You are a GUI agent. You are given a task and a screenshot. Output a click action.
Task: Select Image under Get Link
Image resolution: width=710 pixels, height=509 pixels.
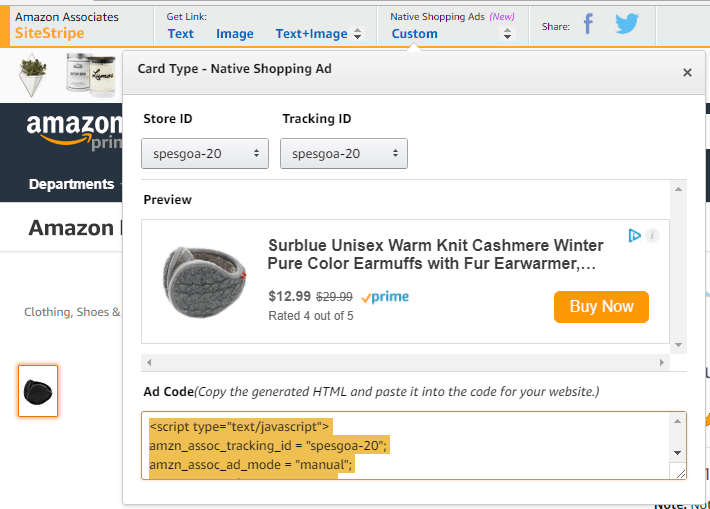(x=235, y=34)
